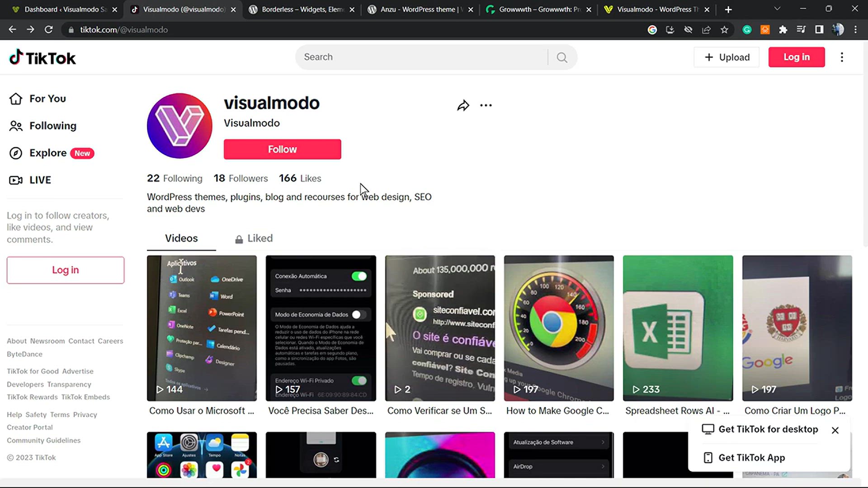Open the share profile arrow icon
This screenshot has width=868, height=488.
463,106
